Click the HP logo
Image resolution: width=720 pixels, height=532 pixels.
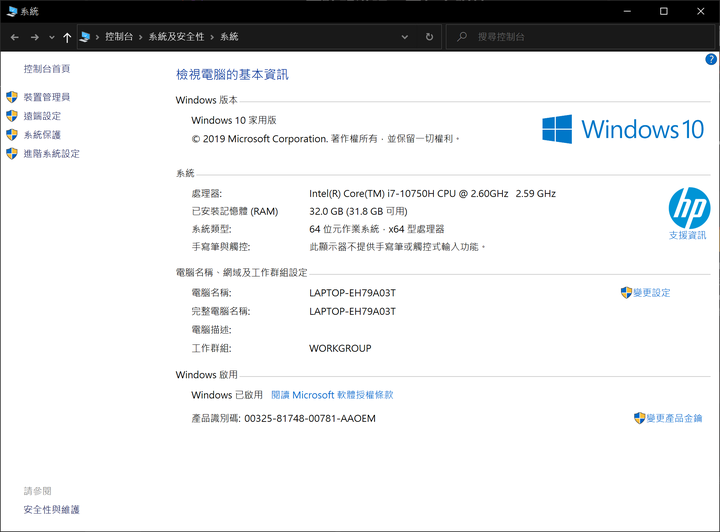point(689,208)
